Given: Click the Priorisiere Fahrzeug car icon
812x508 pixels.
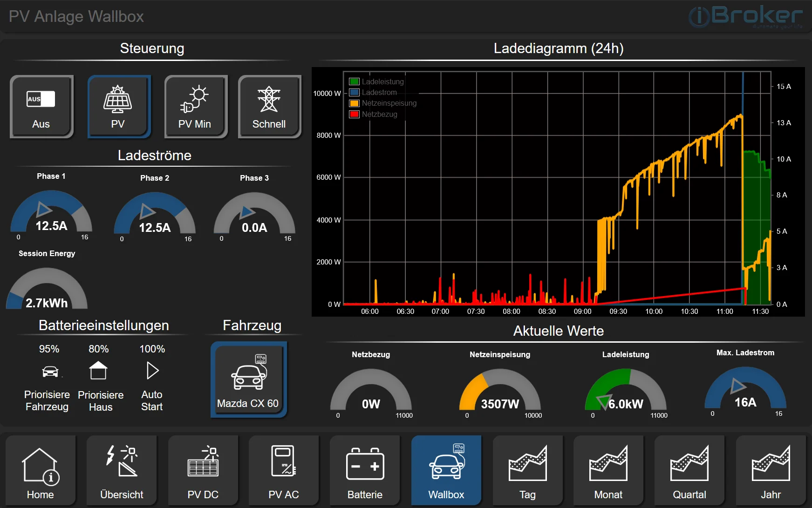Looking at the screenshot, I should (x=50, y=372).
